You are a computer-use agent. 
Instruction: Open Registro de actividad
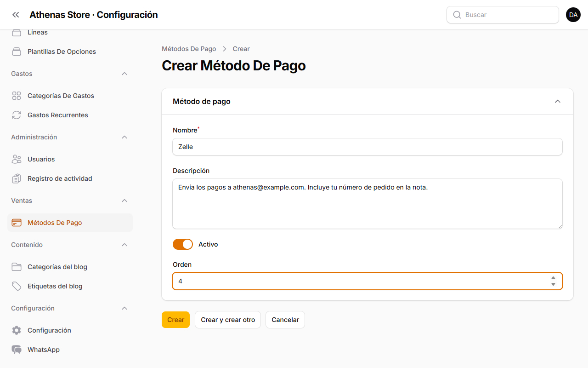coord(70,178)
